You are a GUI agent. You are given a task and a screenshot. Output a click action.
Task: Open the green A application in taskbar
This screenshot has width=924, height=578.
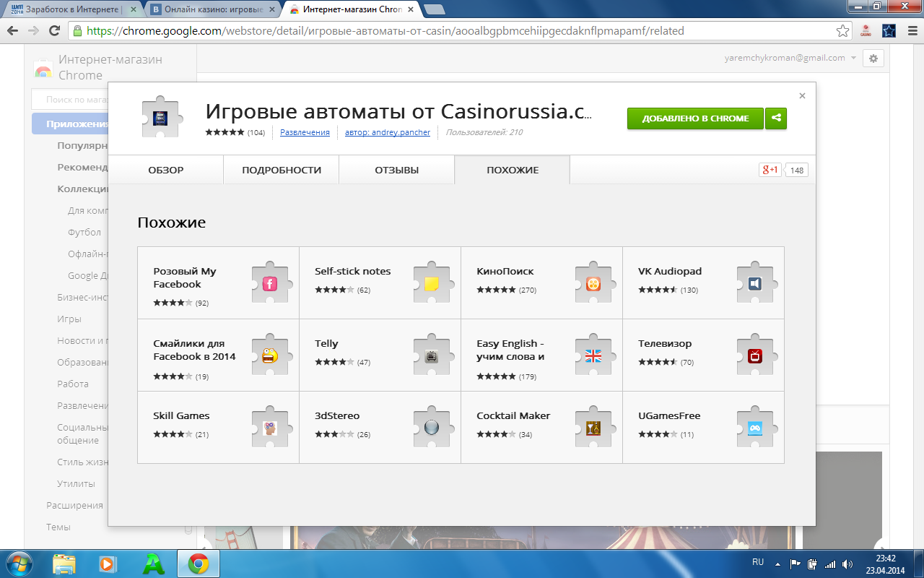click(x=153, y=564)
